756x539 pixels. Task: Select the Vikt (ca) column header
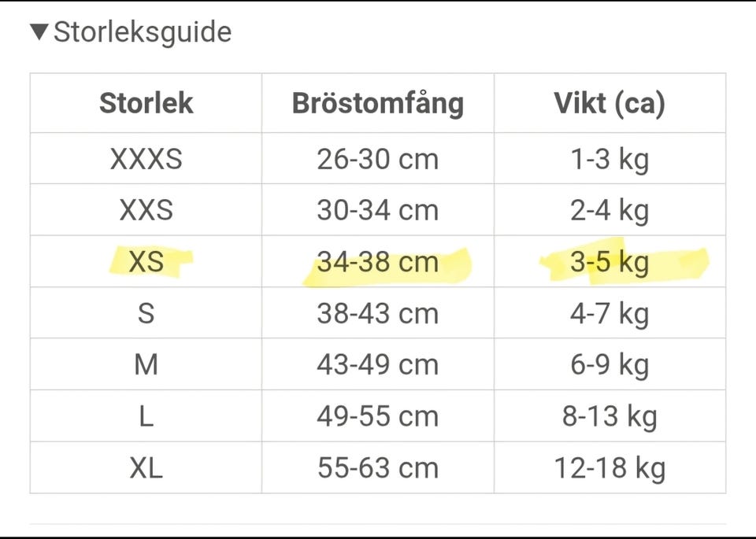pos(609,103)
